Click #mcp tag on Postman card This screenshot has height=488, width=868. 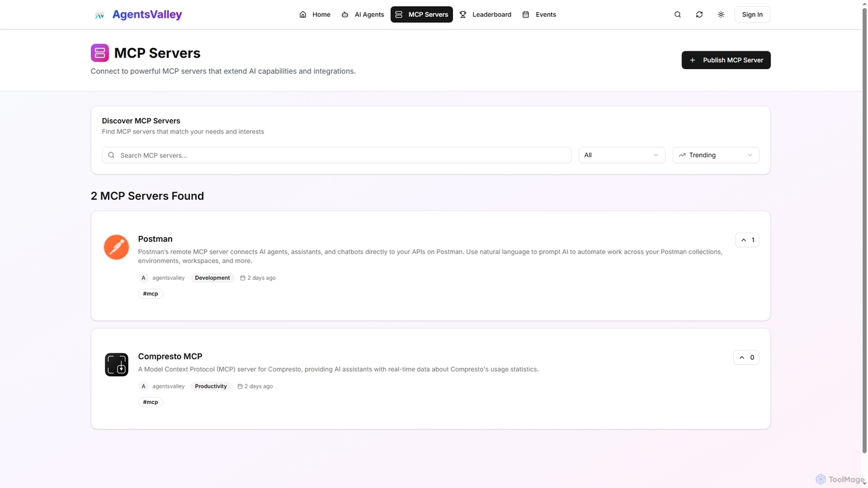point(151,293)
